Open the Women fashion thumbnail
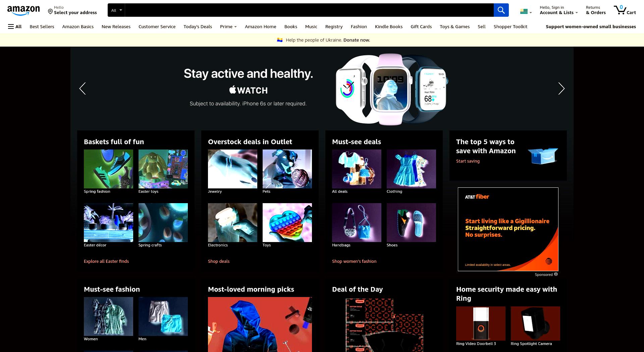Viewport: 644px width, 352px height. (108, 316)
